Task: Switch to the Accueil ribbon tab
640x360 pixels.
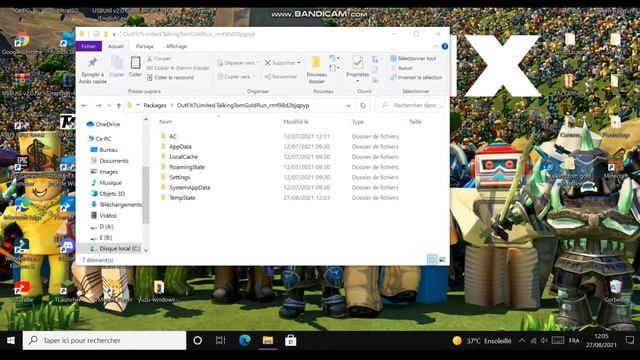Action: 116,47
